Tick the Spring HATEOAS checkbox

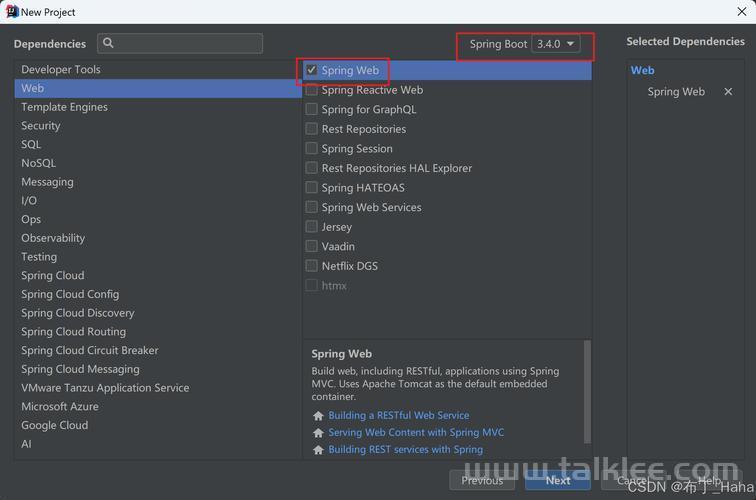coord(311,188)
